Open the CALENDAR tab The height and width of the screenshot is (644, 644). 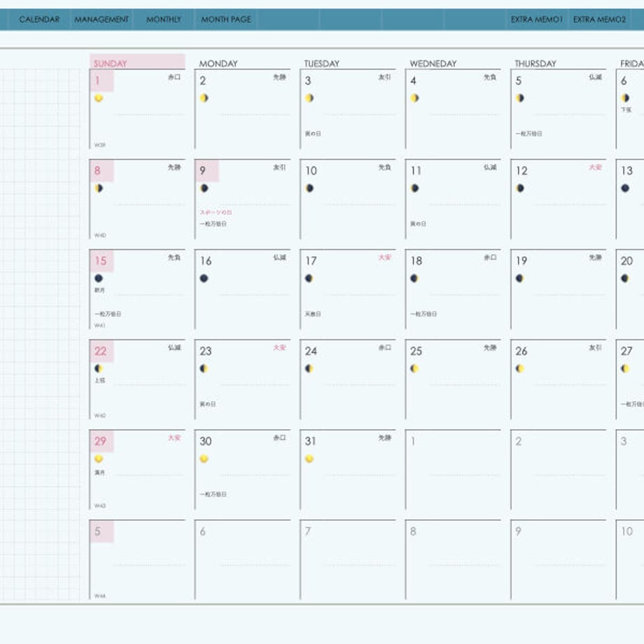[39, 20]
